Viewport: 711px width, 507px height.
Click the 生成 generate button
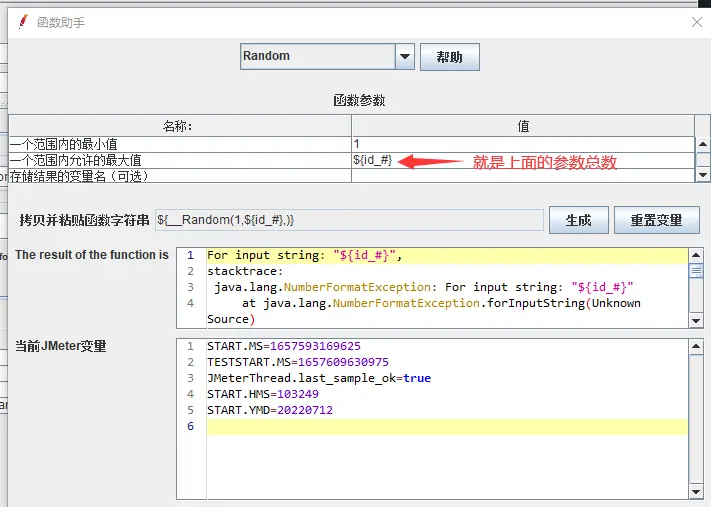(x=578, y=220)
